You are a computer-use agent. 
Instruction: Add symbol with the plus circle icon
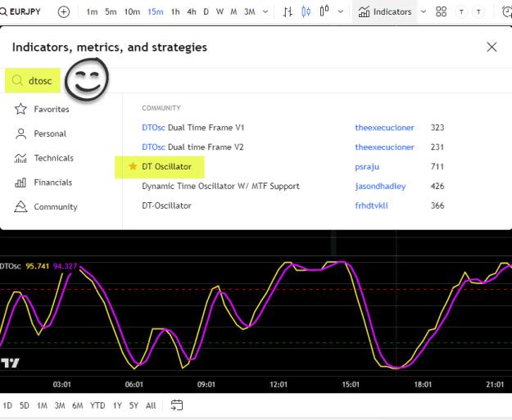tap(63, 12)
